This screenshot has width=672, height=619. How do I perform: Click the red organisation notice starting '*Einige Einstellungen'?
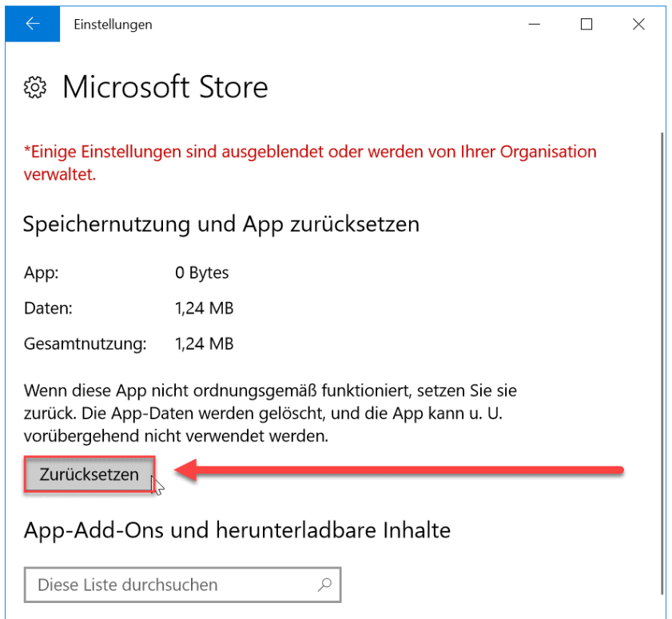pos(310,163)
